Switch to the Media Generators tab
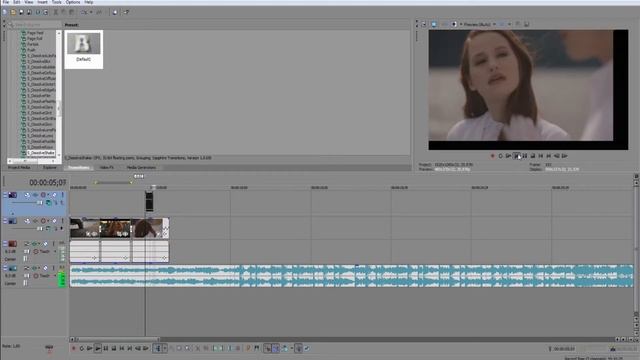Screen dimensions: 640x360 (x=141, y=168)
